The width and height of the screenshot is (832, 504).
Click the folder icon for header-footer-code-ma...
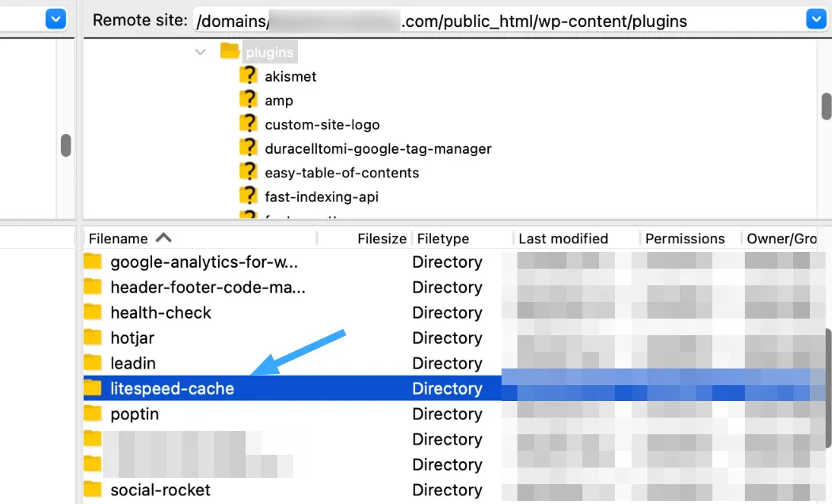click(93, 287)
